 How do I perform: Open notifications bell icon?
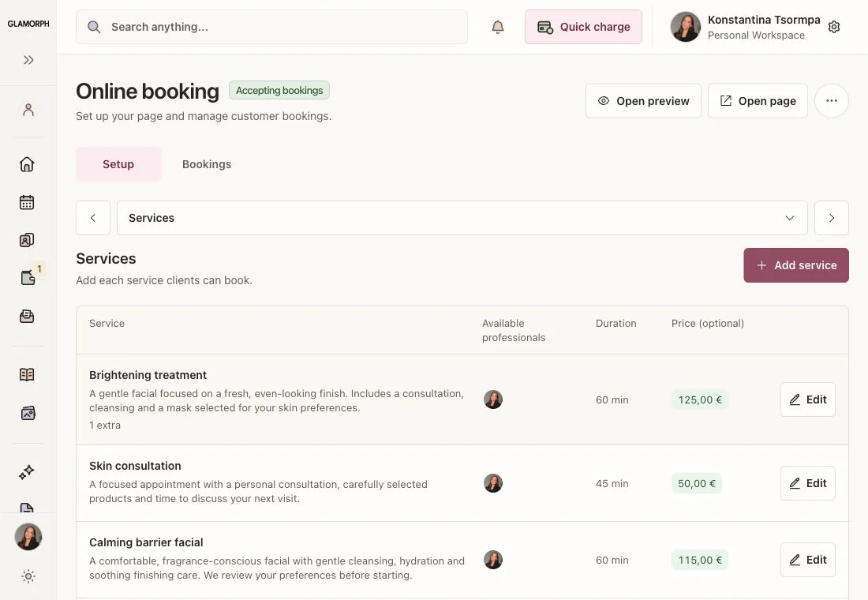498,27
